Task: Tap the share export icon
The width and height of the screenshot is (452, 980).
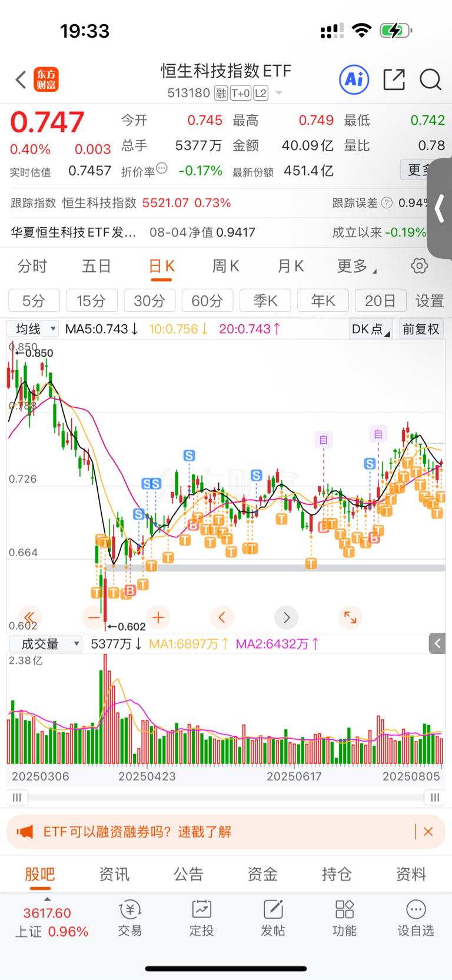Action: tap(394, 79)
